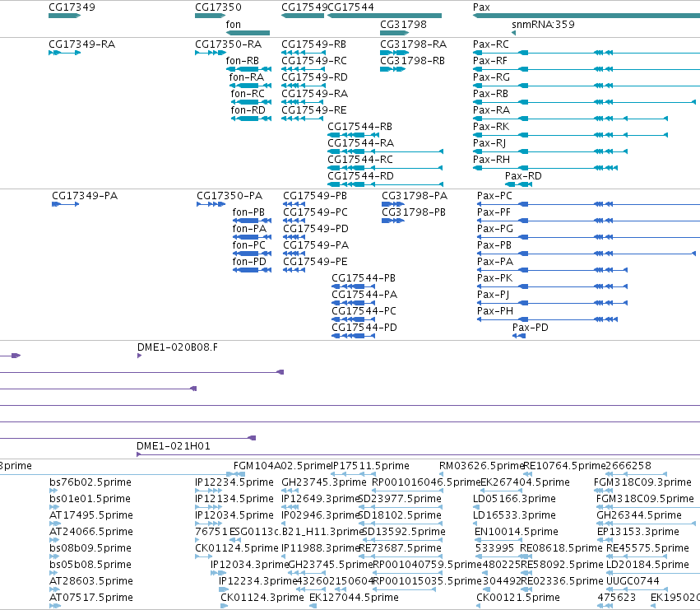Viewport: 700px width, 610px height.
Task: Select the CG17349 gene label
Action: pos(72,7)
